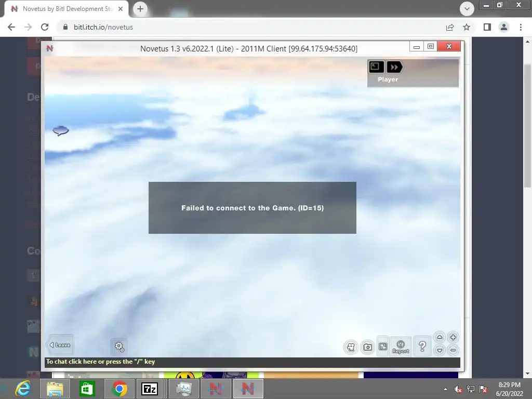The height and width of the screenshot is (399, 532).
Task: Tilt camera down arrow button
Action: 440,350
